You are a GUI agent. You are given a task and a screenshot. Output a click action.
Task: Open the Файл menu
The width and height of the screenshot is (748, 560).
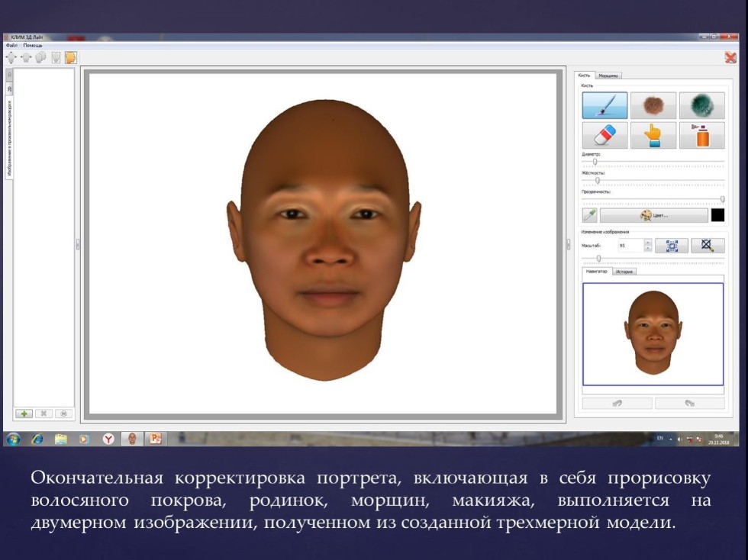click(12, 45)
